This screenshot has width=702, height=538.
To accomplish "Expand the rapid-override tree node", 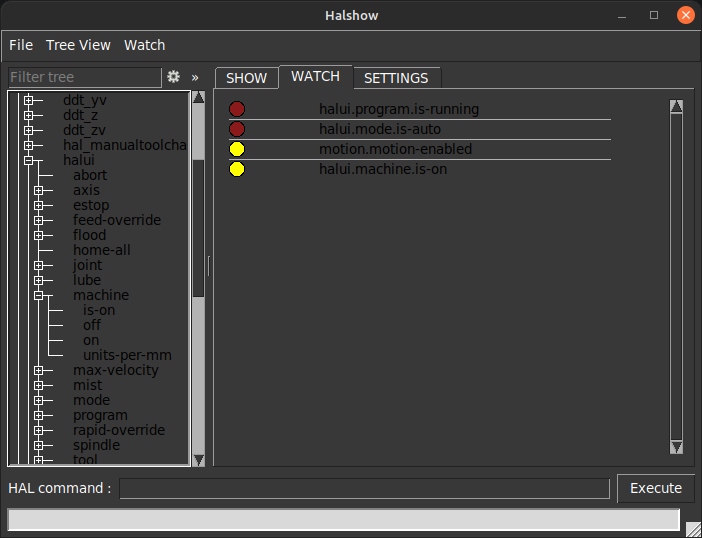I will click(x=39, y=430).
